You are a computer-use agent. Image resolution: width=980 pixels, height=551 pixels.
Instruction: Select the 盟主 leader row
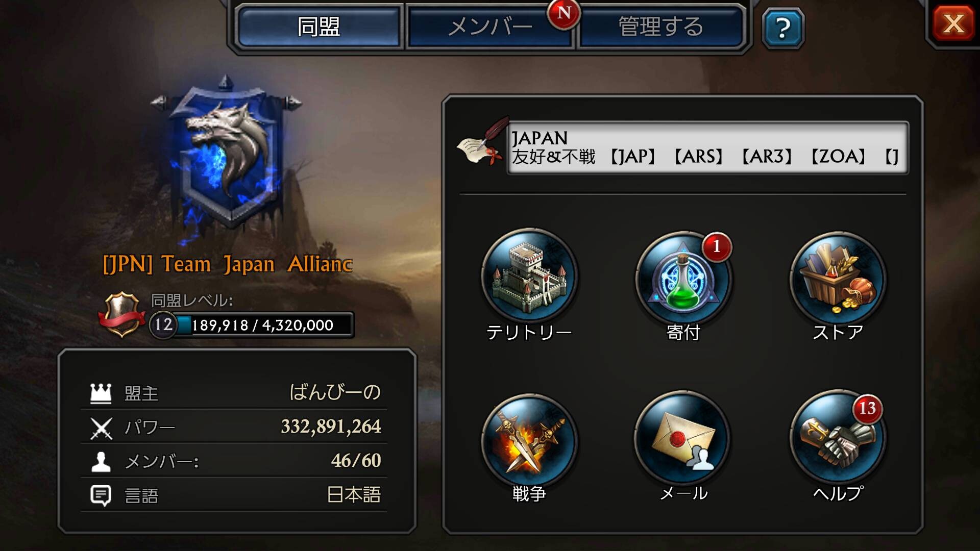click(234, 393)
